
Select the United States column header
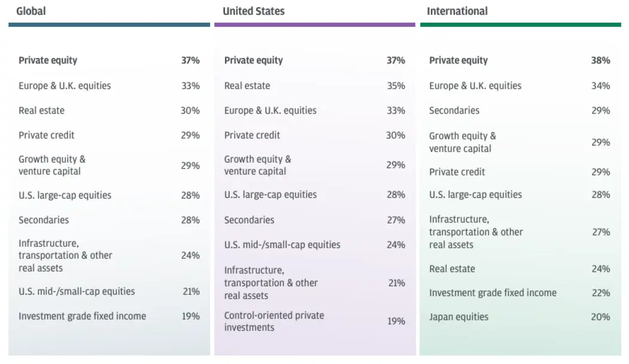[x=254, y=11]
